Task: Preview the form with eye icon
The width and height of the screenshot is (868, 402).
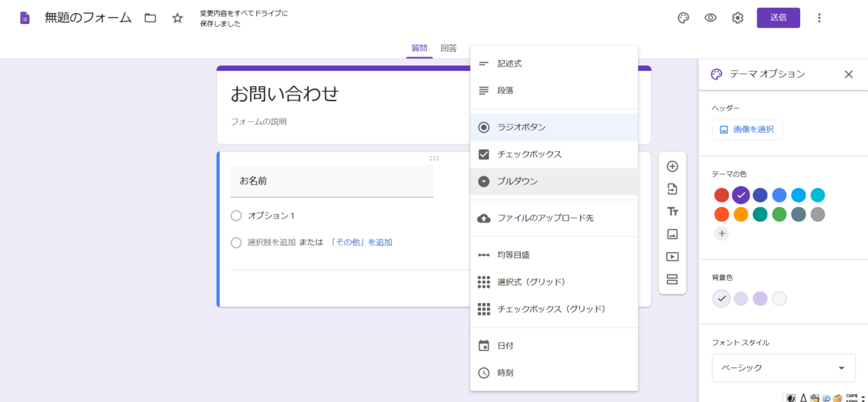Action: tap(711, 18)
